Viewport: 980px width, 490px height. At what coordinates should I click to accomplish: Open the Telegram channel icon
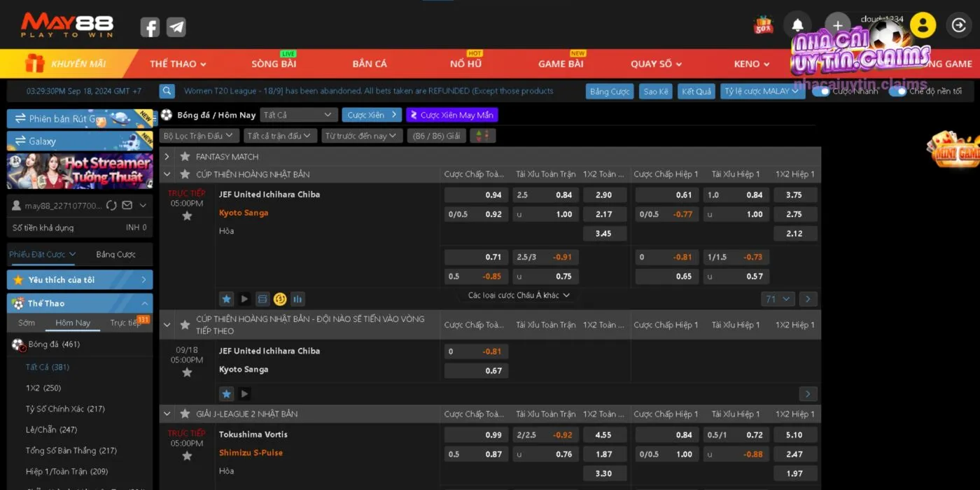coord(176,27)
